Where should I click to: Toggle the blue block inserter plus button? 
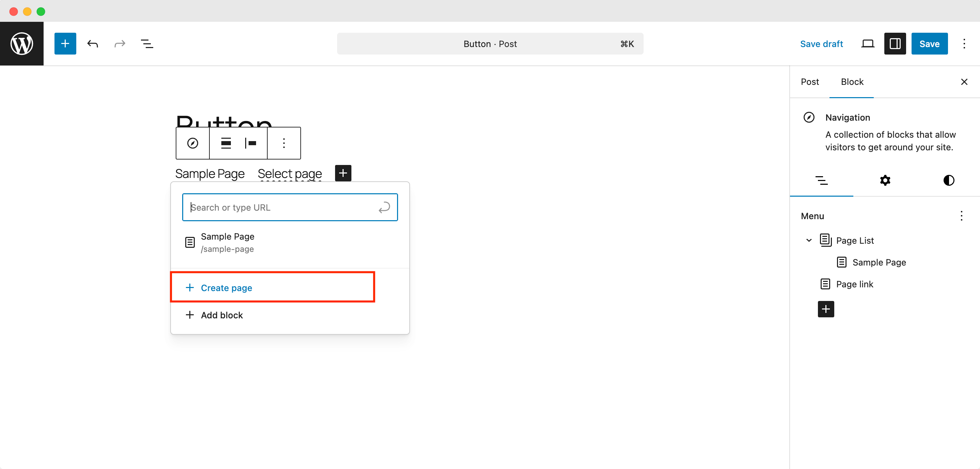65,44
